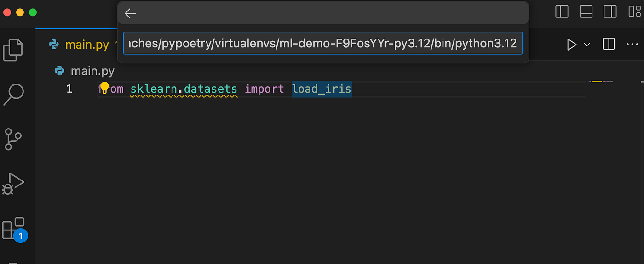
Task: Open the Run and Debug view
Action: [x=13, y=183]
